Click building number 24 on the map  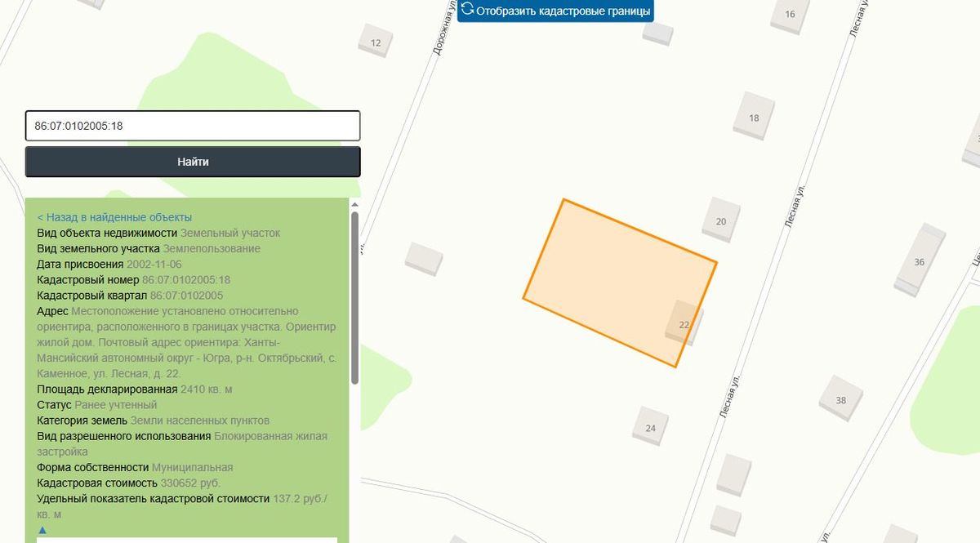[x=650, y=428]
